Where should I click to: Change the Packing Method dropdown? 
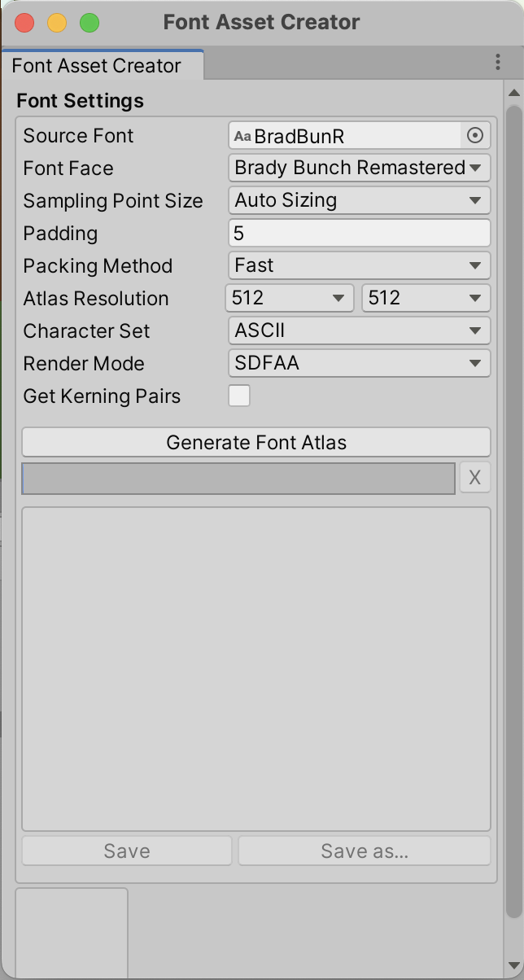359,265
